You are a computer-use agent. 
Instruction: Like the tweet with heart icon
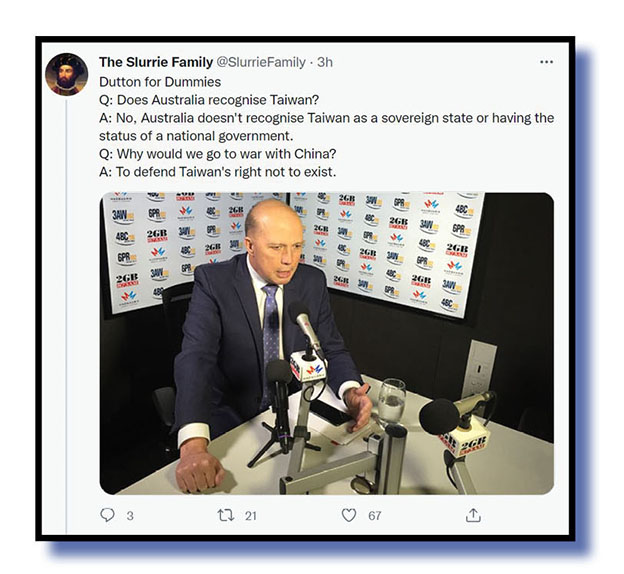(349, 515)
